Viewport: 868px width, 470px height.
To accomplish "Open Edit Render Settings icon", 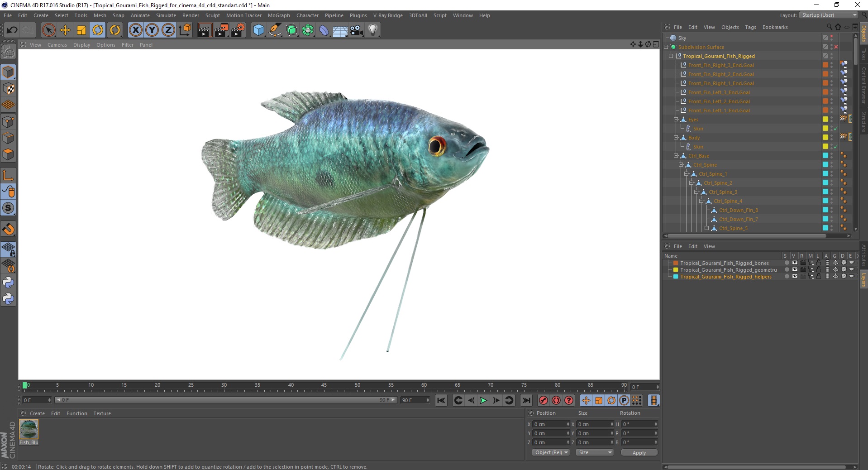I will click(238, 30).
